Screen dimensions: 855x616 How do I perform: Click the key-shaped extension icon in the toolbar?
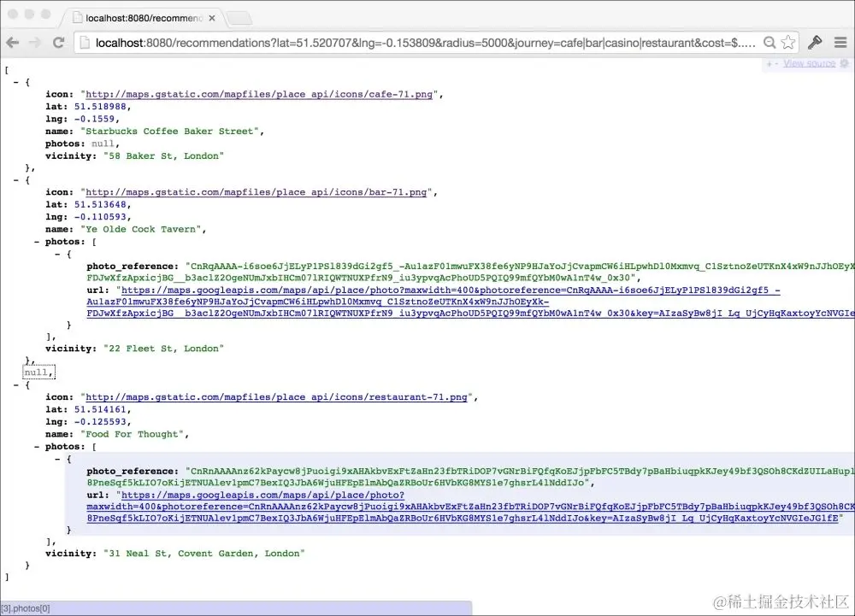point(815,42)
